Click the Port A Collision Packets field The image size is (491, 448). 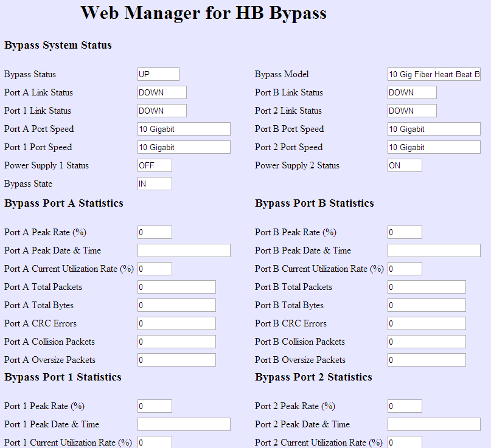[176, 342]
